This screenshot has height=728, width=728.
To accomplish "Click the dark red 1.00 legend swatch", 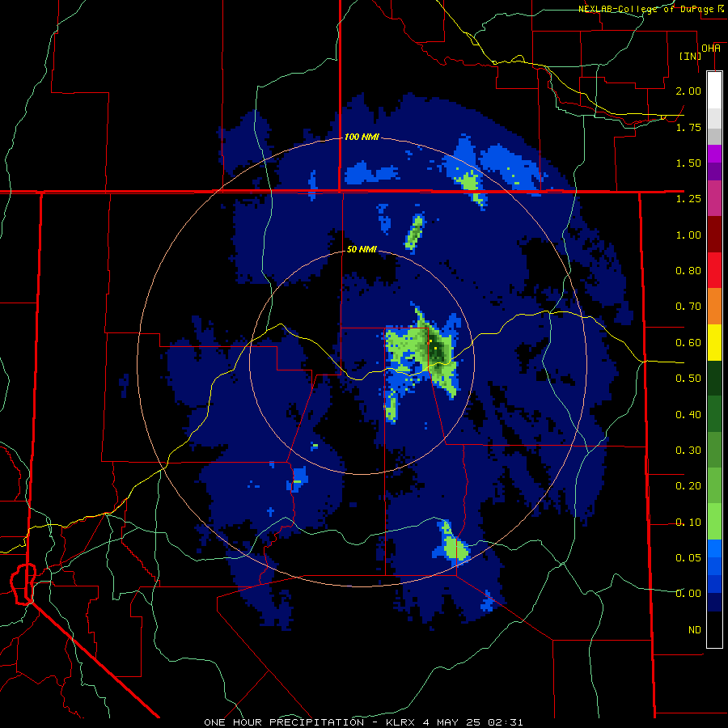I will coord(714,234).
